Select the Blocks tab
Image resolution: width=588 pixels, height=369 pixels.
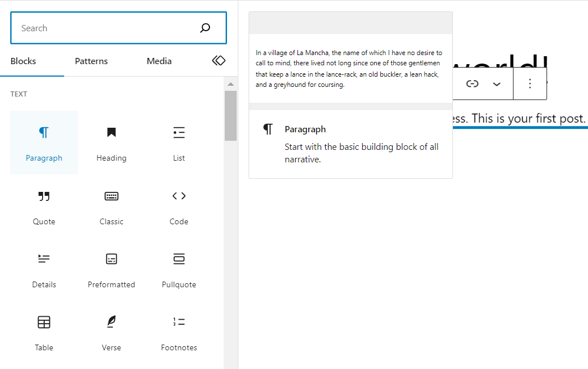(23, 61)
